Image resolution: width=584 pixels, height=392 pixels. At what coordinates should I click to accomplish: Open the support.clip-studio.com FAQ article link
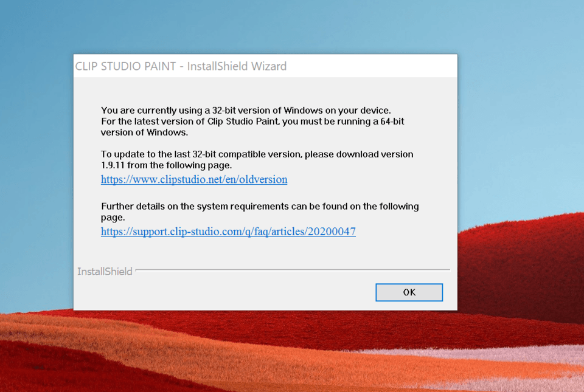point(228,232)
